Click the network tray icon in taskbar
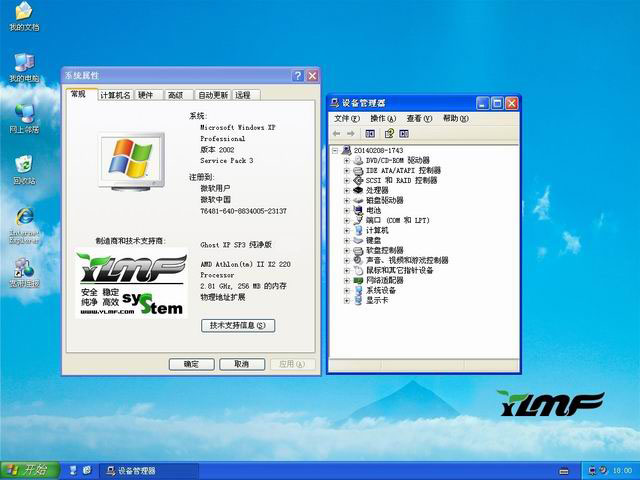 click(x=592, y=471)
